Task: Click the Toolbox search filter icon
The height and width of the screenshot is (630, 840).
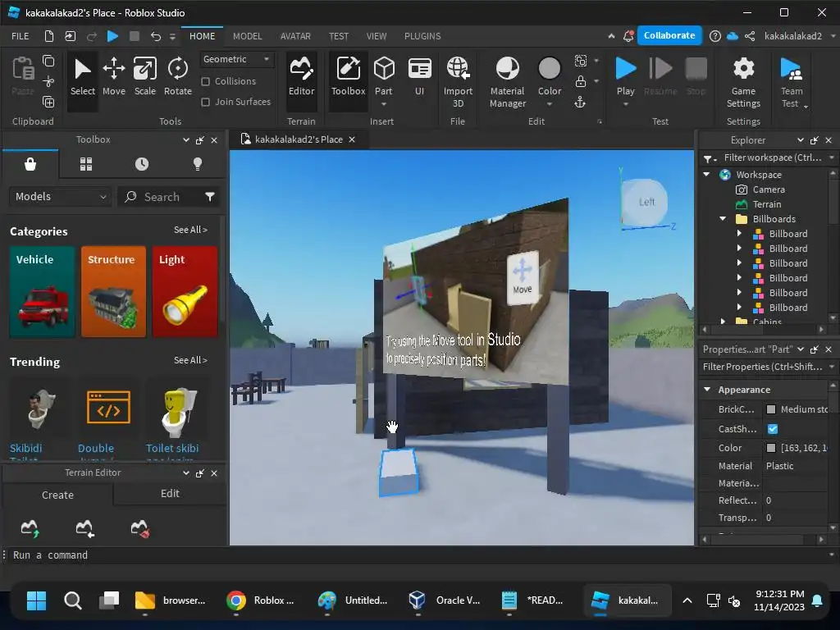Action: (x=209, y=197)
